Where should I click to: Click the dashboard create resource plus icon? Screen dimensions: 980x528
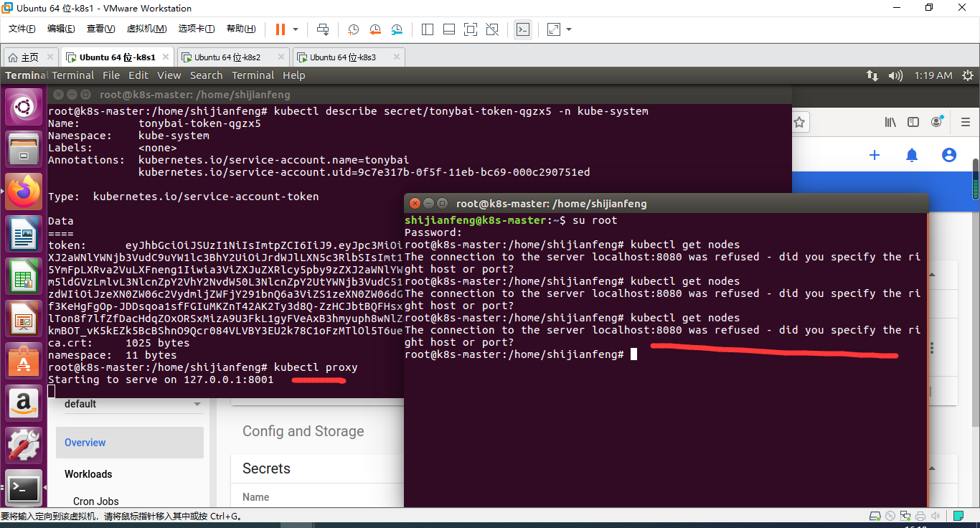coord(874,155)
